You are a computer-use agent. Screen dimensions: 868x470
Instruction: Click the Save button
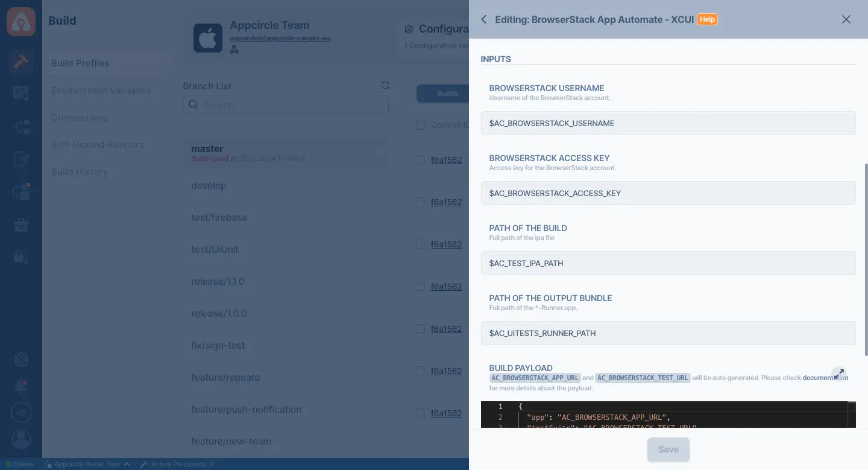(x=668, y=449)
